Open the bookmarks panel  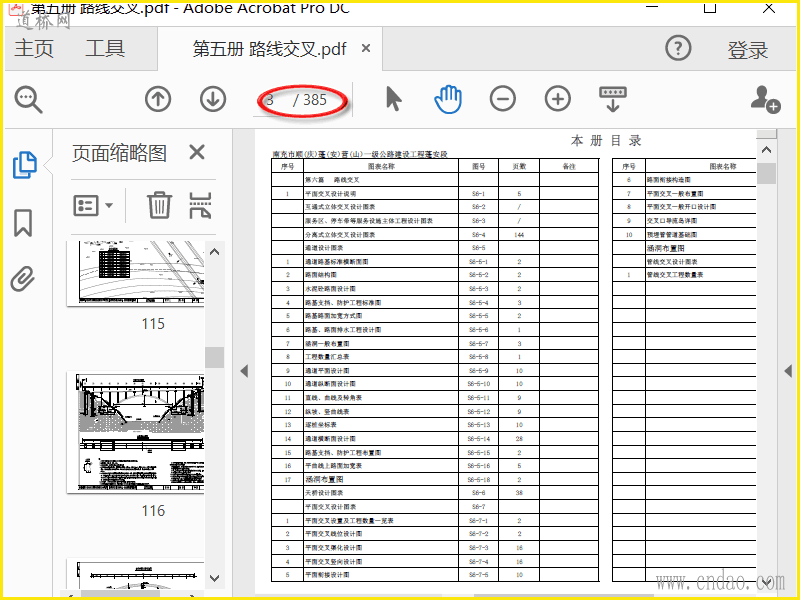click(x=23, y=222)
